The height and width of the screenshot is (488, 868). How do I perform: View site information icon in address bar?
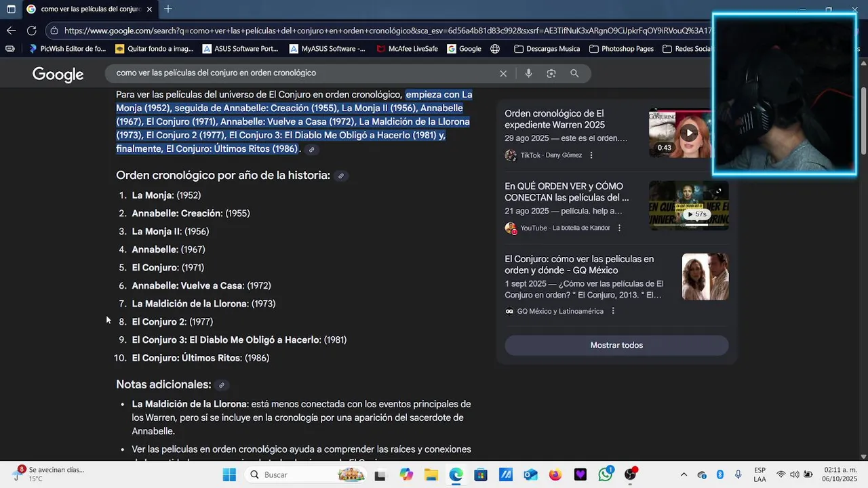click(x=54, y=30)
